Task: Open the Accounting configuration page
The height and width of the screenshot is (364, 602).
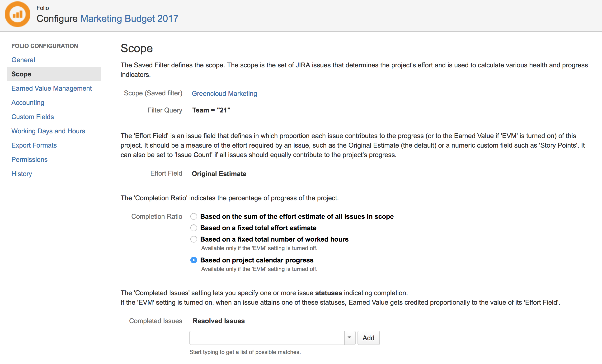Action: (28, 102)
